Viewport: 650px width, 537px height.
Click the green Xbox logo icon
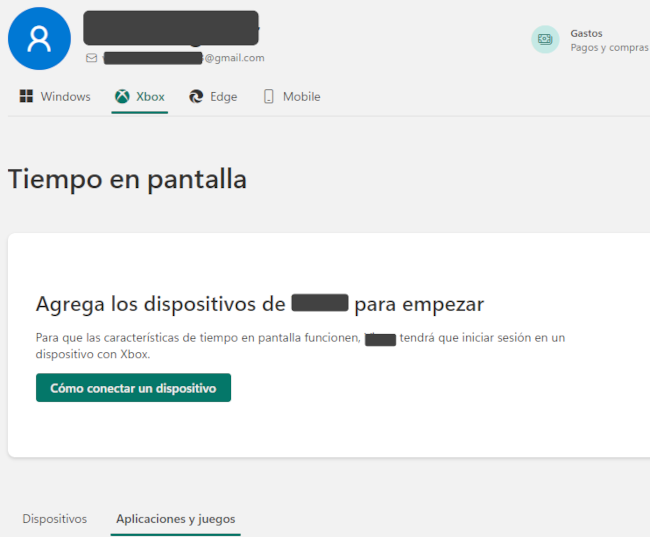pyautogui.click(x=122, y=97)
